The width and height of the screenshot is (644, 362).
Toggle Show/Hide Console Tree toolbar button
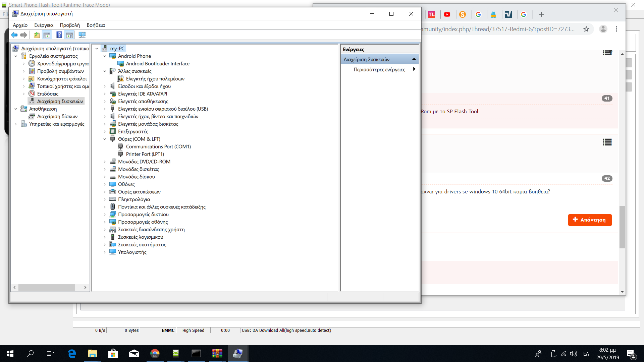pyautogui.click(x=47, y=35)
